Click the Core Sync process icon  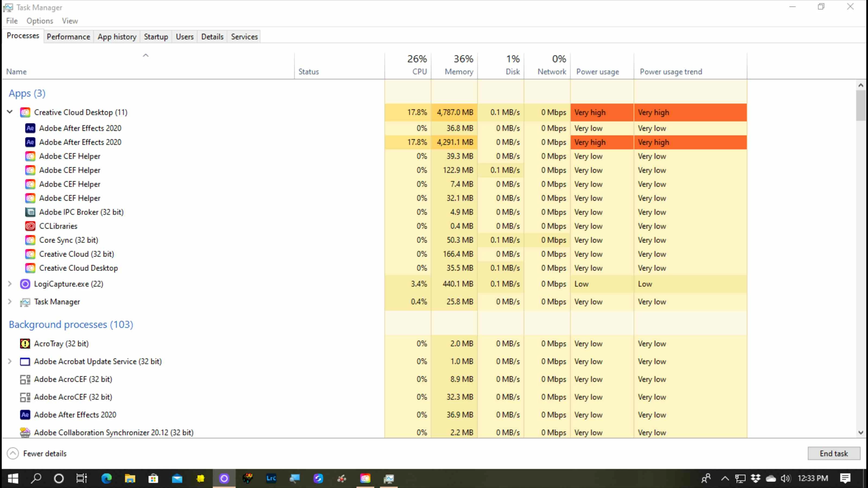click(30, 240)
